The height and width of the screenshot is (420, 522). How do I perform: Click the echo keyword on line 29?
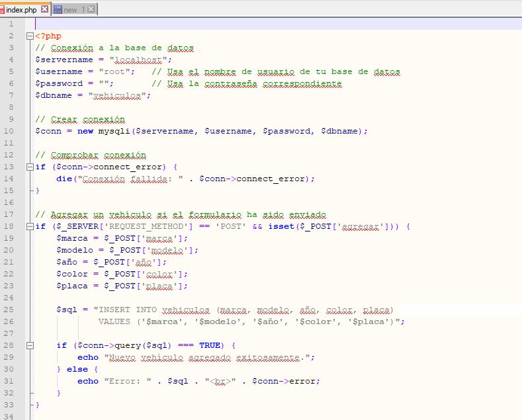(x=87, y=357)
